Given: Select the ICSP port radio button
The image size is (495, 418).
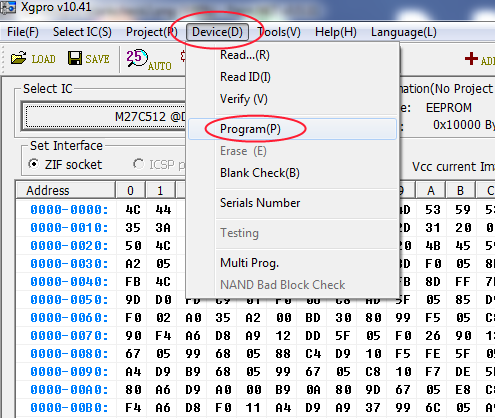Looking at the screenshot, I should click(138, 164).
